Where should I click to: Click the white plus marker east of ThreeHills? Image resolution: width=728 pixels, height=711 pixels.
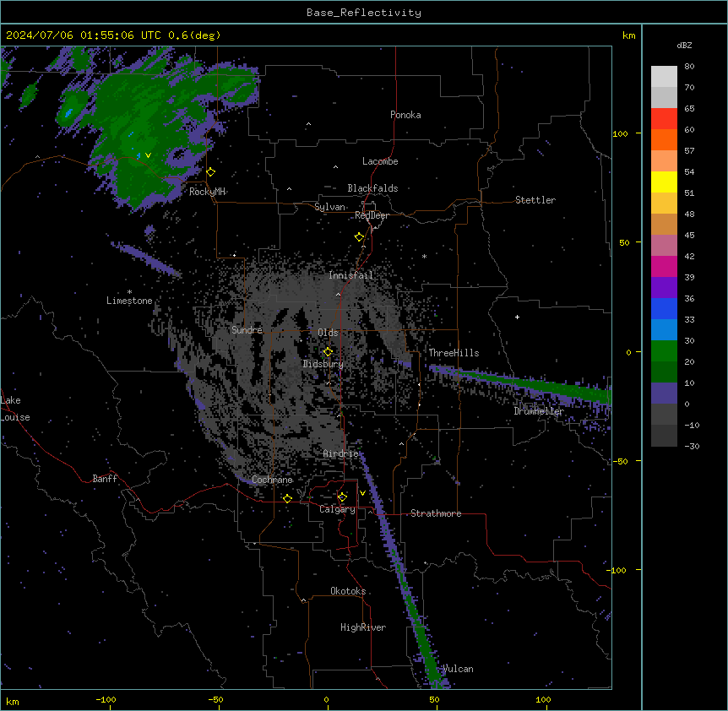517,317
